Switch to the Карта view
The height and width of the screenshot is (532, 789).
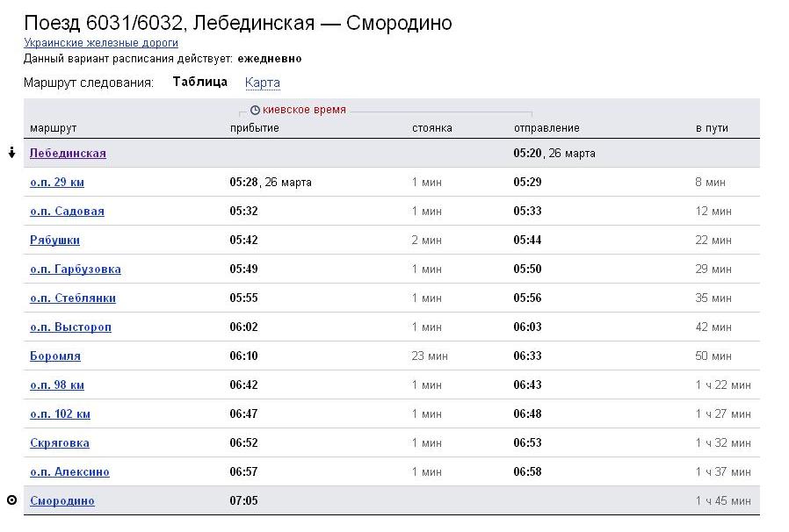[263, 83]
